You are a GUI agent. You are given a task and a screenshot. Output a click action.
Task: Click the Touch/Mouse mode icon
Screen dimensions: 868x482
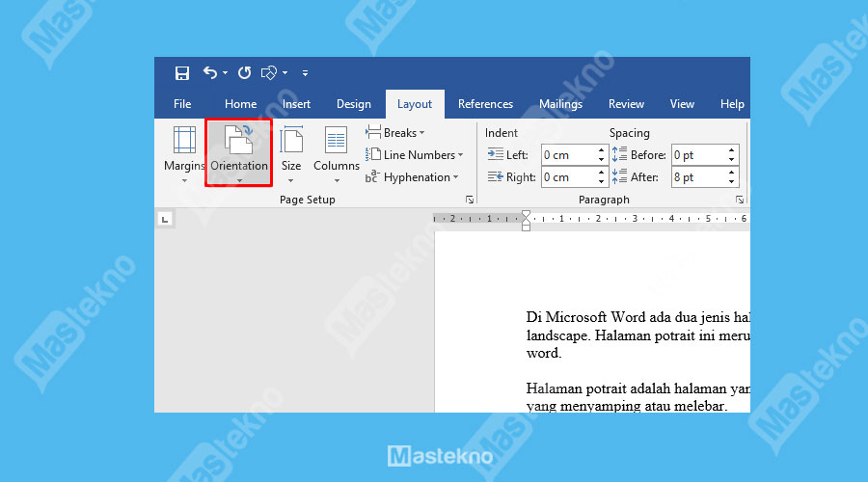[x=269, y=73]
